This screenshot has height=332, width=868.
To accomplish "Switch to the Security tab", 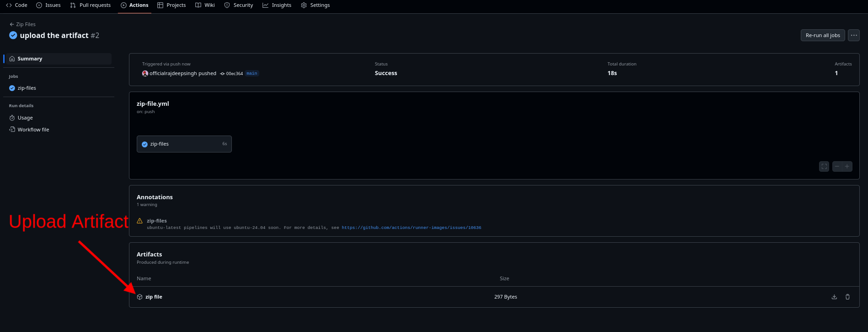I will click(239, 5).
